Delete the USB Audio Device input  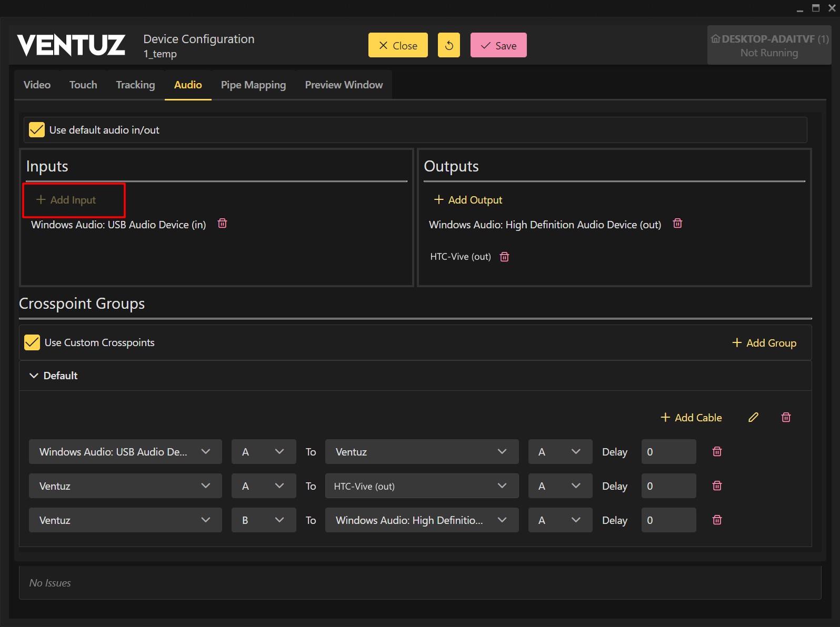point(222,224)
